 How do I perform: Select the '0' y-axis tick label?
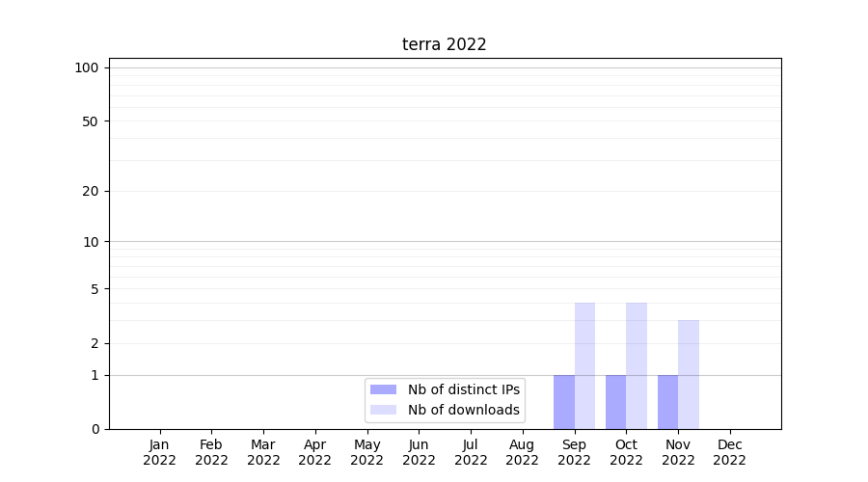[x=95, y=429]
